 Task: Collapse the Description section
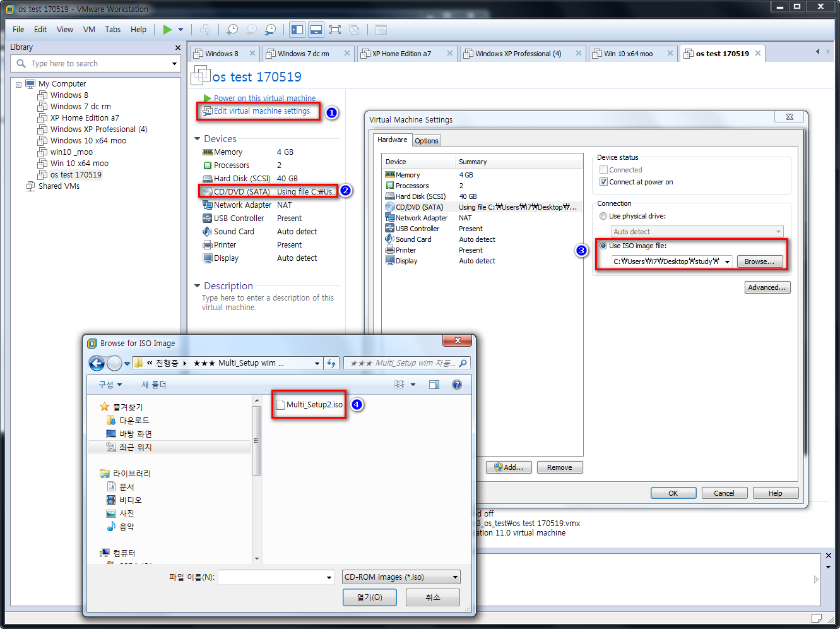pos(198,286)
